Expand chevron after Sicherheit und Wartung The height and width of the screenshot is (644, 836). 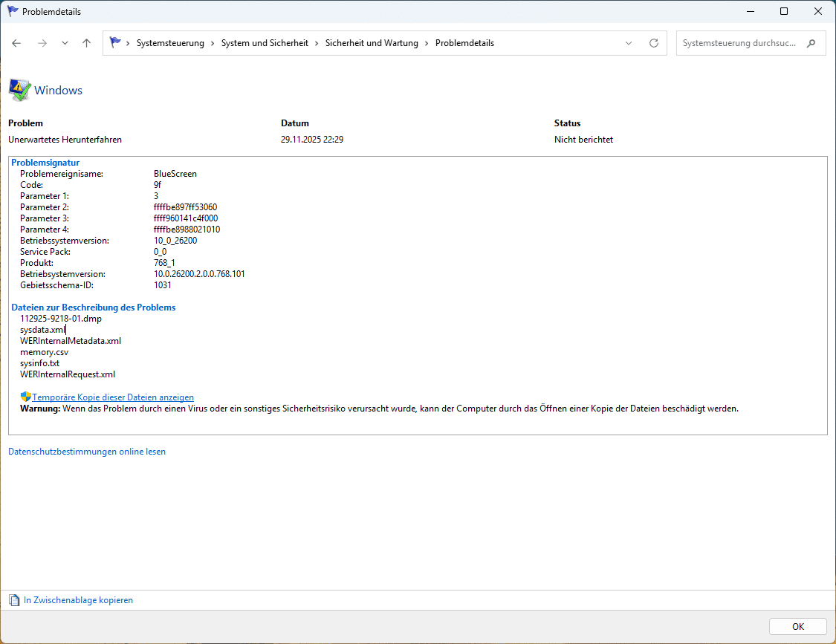(427, 43)
